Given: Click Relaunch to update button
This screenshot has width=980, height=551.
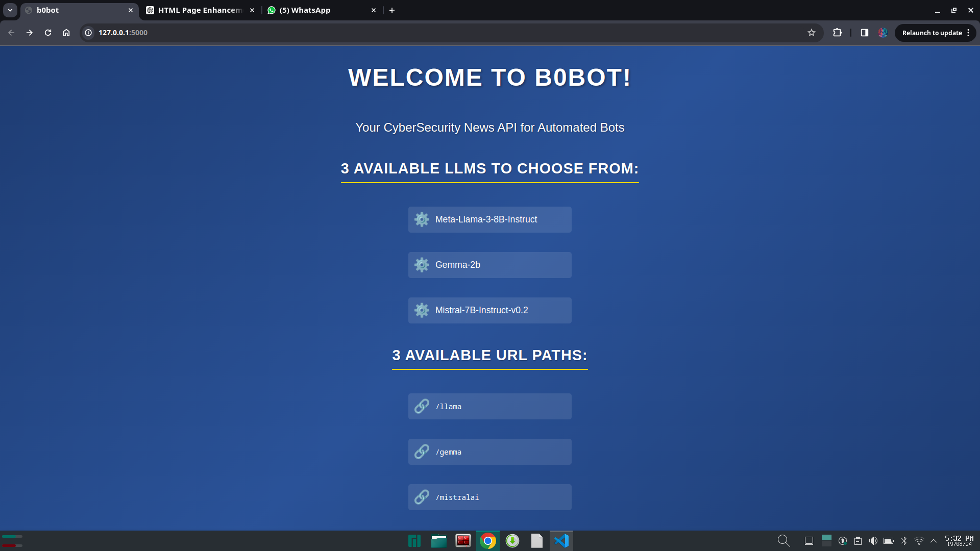Looking at the screenshot, I should click(x=932, y=33).
